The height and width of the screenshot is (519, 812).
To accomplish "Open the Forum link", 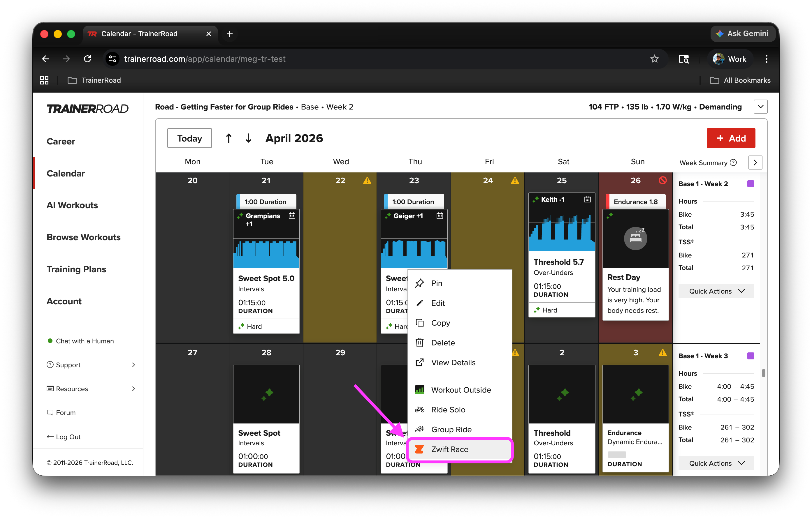I will (x=61, y=413).
